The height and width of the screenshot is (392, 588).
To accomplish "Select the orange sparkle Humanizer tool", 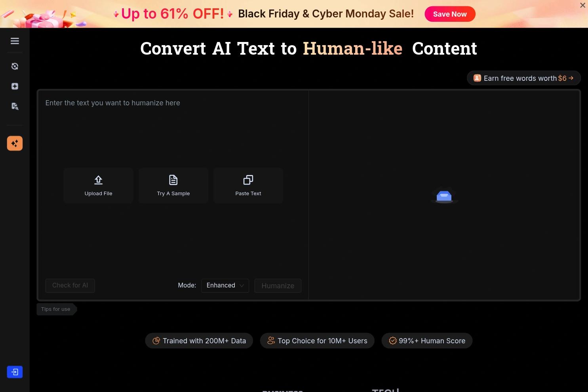I will pyautogui.click(x=15, y=143).
